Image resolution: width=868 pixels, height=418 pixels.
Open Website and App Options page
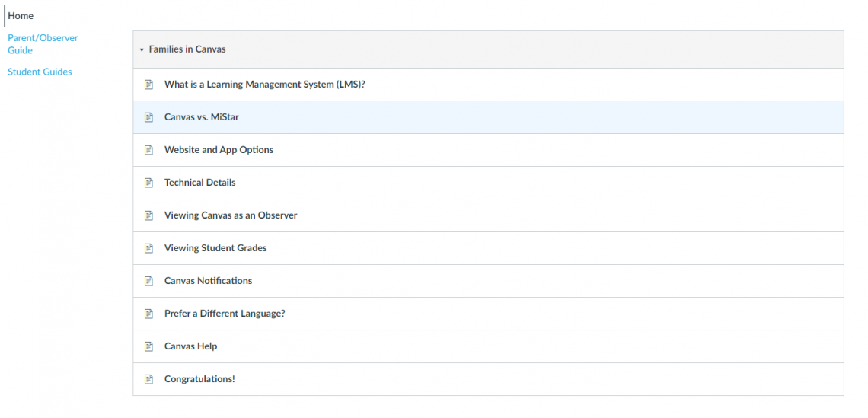[219, 150]
